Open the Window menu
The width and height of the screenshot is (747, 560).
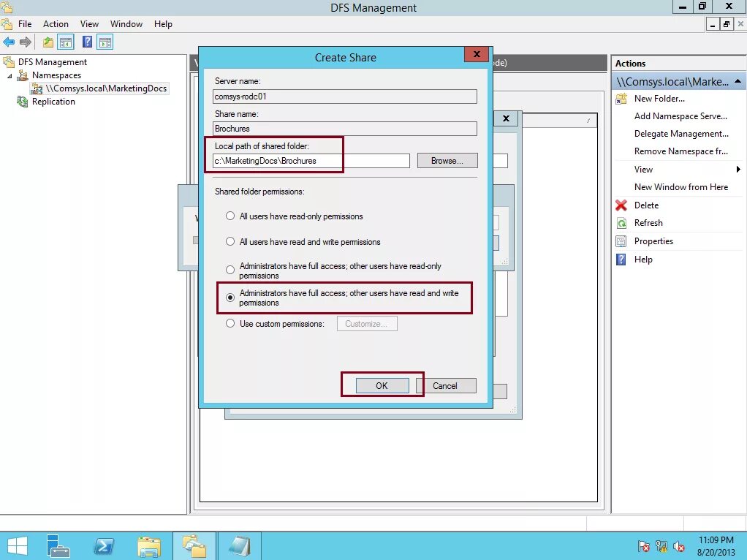coord(126,24)
